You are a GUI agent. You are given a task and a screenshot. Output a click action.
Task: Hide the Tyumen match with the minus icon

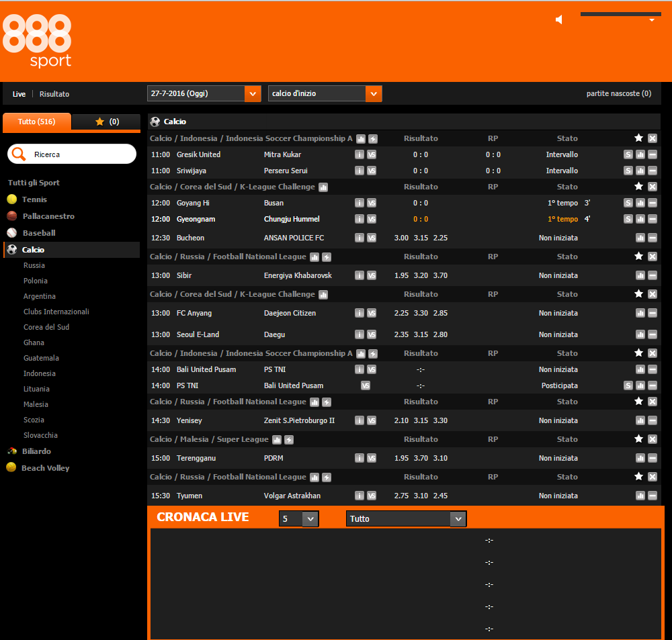tap(652, 496)
